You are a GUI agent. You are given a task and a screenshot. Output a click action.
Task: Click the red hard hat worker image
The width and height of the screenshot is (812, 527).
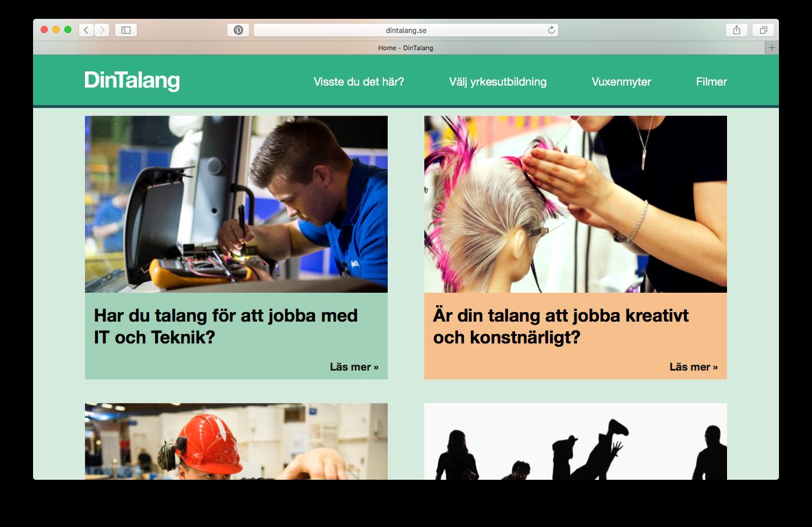[236, 441]
